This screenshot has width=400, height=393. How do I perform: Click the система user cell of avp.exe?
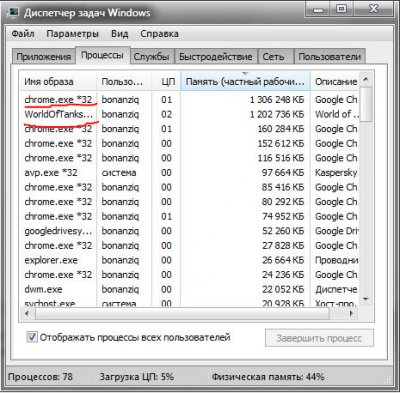click(119, 172)
